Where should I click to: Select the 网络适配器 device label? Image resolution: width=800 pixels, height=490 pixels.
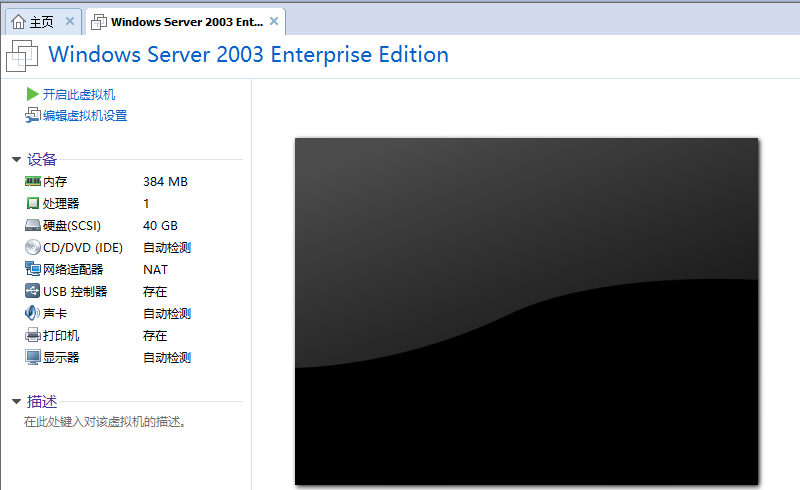[x=73, y=270]
